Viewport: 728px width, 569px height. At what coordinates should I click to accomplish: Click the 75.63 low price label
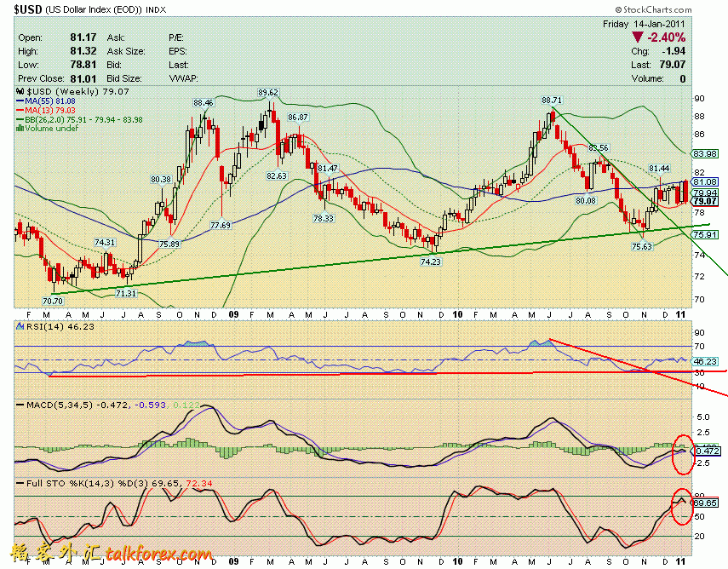[x=642, y=247]
